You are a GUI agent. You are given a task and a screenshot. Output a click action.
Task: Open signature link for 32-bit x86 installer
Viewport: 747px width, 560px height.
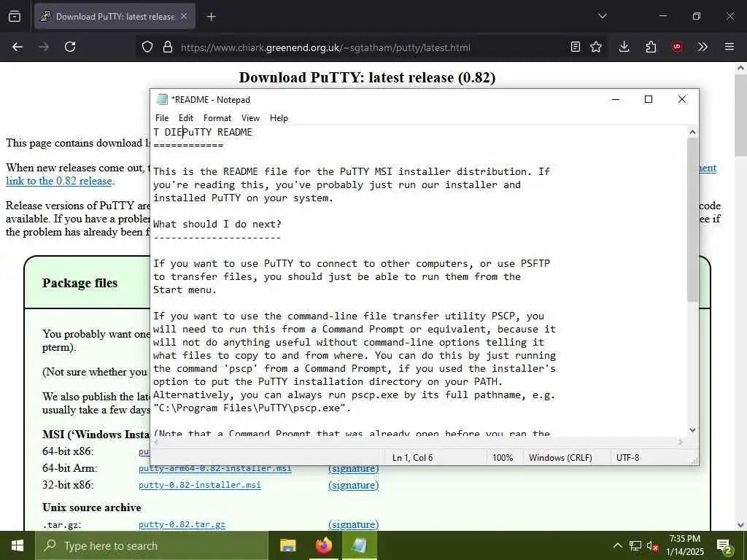pyautogui.click(x=354, y=485)
